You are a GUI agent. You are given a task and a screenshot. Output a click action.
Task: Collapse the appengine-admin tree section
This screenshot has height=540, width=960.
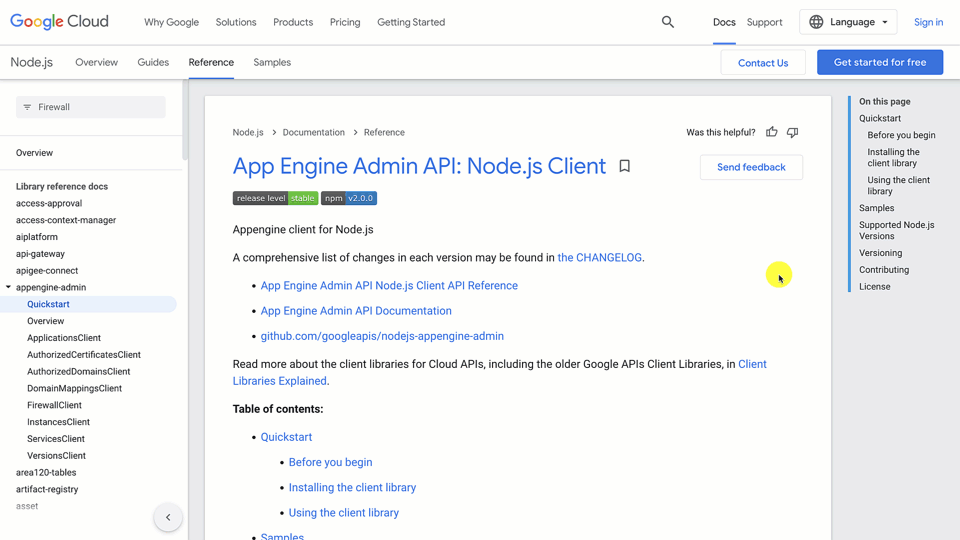[9, 288]
